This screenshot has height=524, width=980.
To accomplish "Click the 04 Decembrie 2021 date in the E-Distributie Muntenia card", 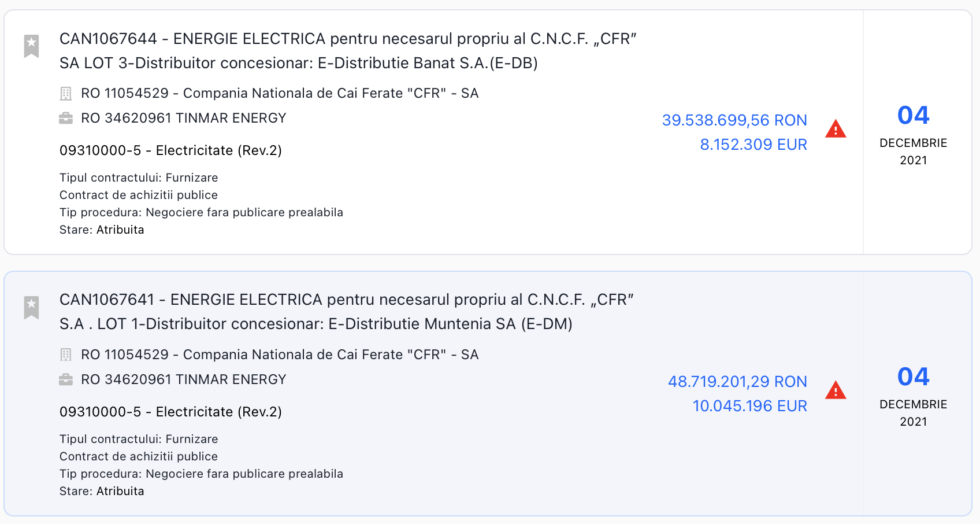I will click(x=913, y=396).
